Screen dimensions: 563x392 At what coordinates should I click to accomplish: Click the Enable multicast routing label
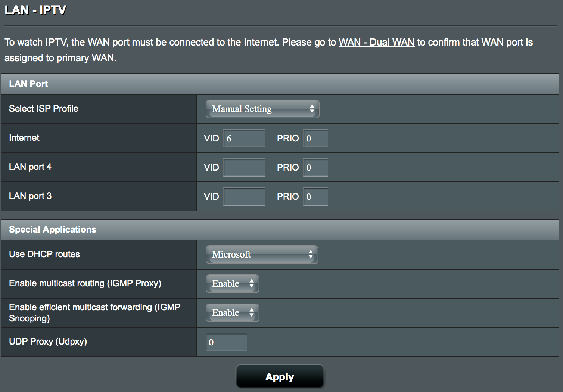coord(85,283)
